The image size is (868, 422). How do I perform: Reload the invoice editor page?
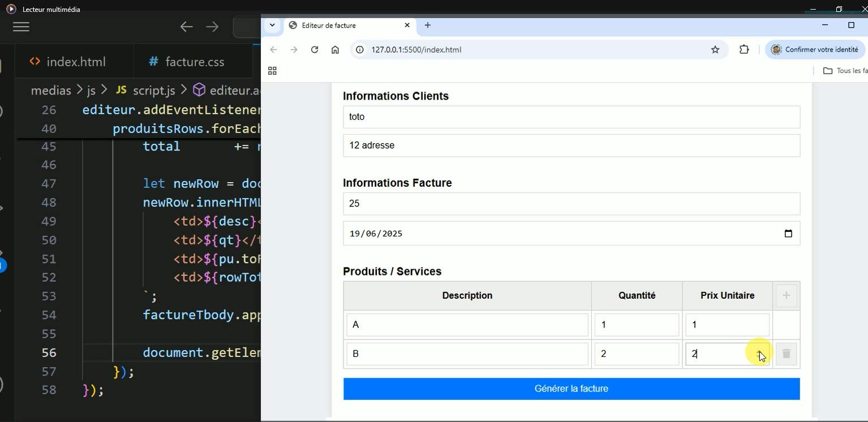click(x=315, y=50)
